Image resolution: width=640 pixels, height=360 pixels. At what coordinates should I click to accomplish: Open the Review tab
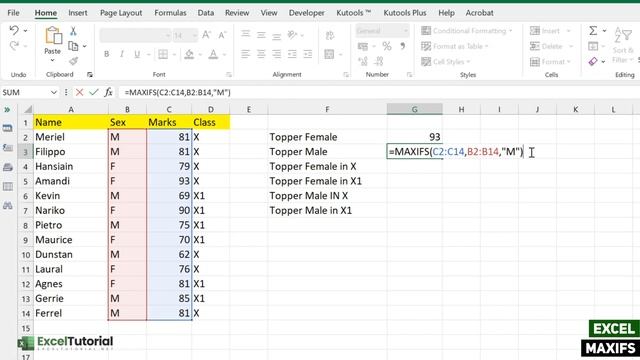(x=237, y=13)
